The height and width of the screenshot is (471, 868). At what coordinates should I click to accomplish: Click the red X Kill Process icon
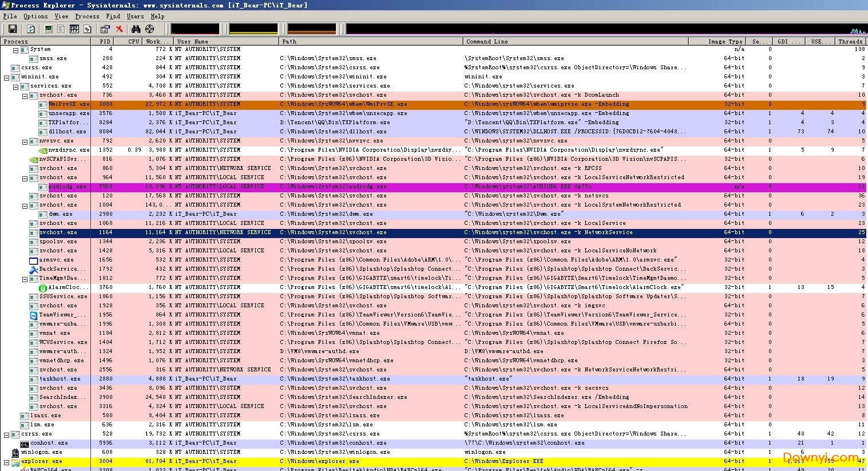click(119, 29)
